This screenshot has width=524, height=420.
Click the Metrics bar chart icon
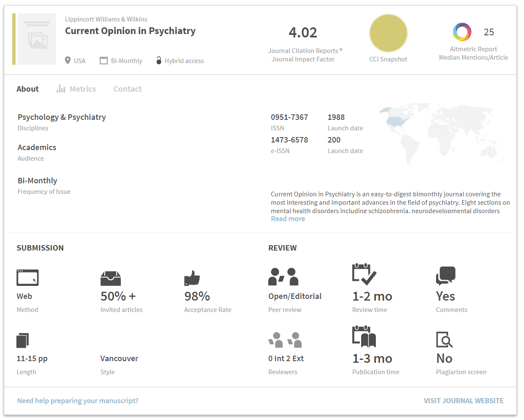tap(61, 89)
